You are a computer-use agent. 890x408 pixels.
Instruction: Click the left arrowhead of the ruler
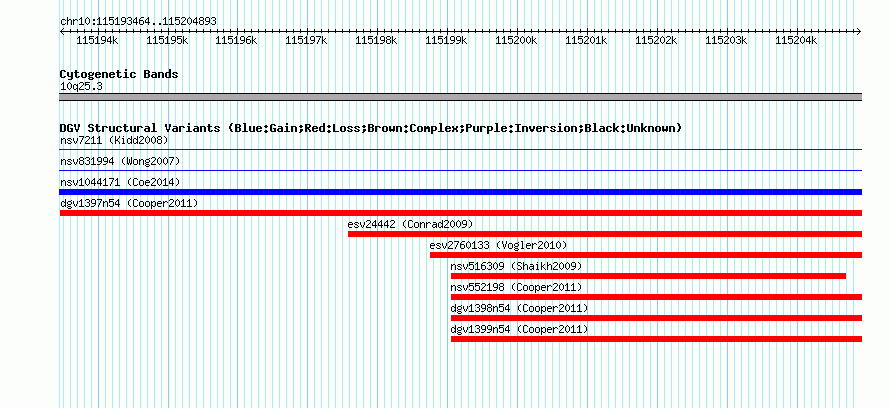[62, 31]
